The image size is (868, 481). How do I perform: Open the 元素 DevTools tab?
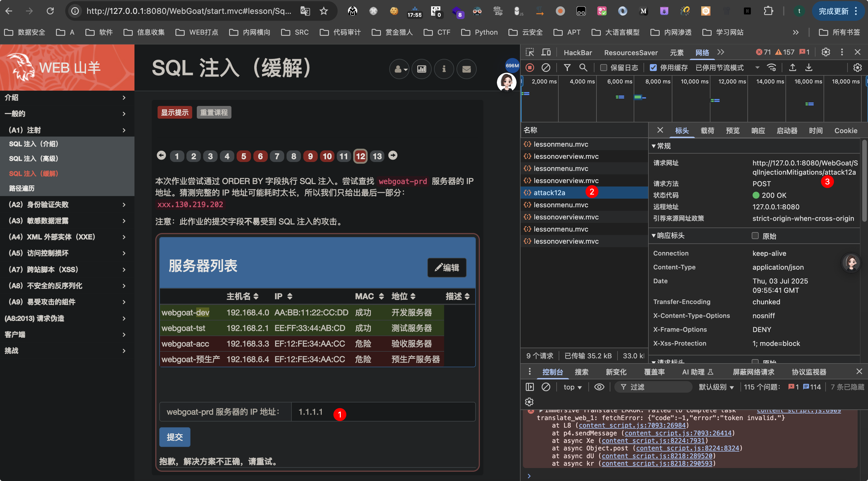coord(677,53)
